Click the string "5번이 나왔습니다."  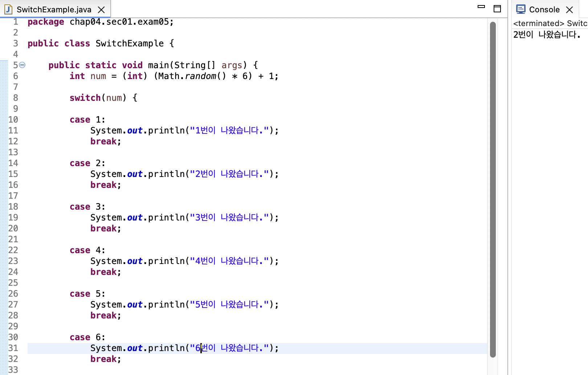[229, 305]
